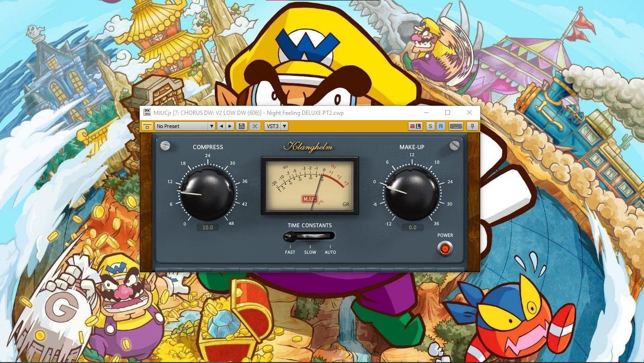Click the FX icon in title bar
This screenshot has height=363, width=644.
[x=147, y=112]
